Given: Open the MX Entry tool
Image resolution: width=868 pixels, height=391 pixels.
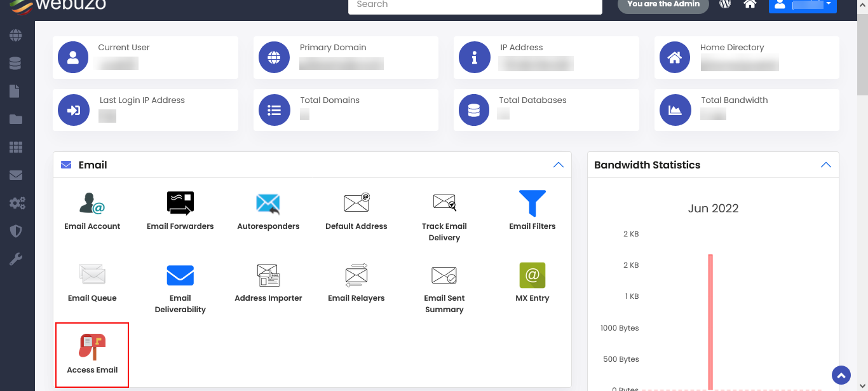Looking at the screenshot, I should [532, 280].
